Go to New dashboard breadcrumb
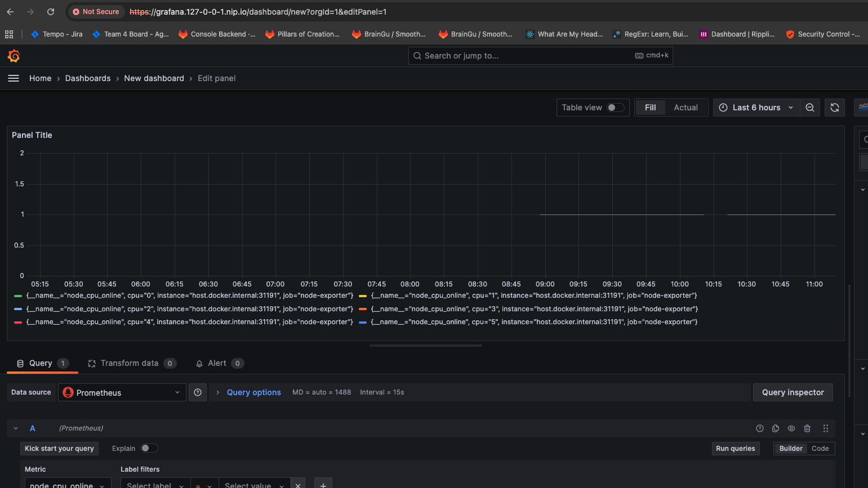 [154, 78]
